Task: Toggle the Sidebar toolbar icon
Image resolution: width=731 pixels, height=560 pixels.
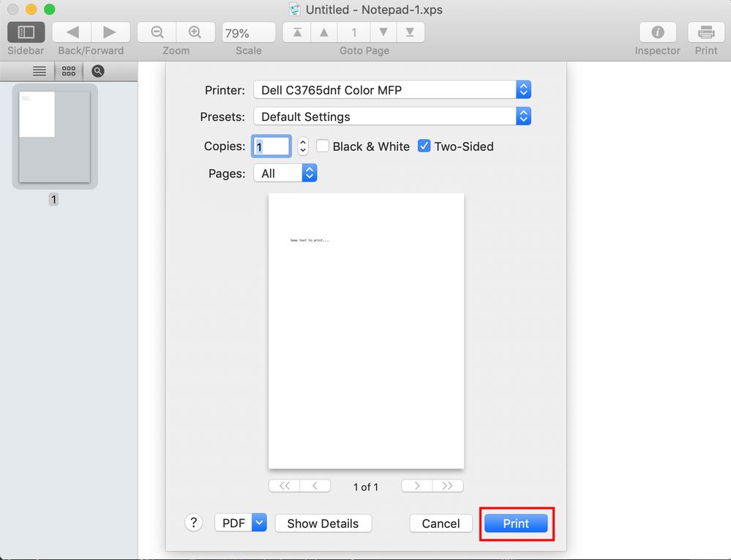Action: (x=26, y=32)
